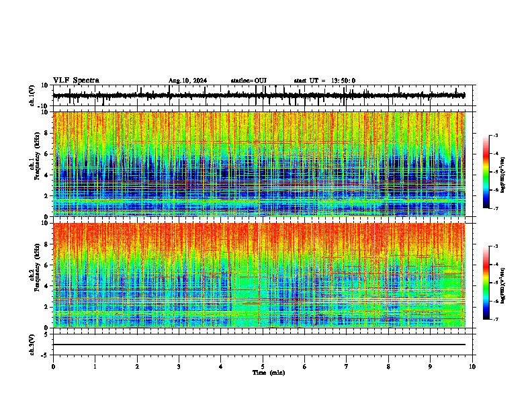Click the ch.1 colorbar log(PSD) units label
The height and width of the screenshot is (411, 532).
(x=503, y=175)
